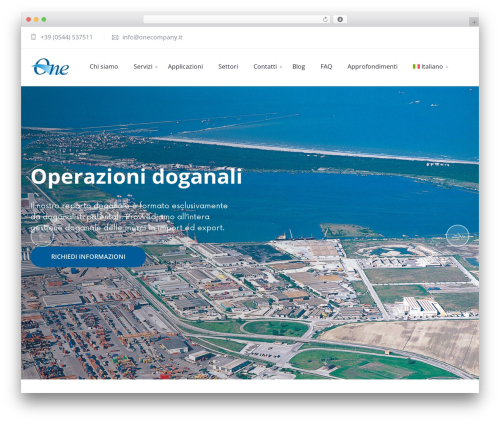Open the Settori page
Image resolution: width=500 pixels, height=423 pixels.
[228, 67]
